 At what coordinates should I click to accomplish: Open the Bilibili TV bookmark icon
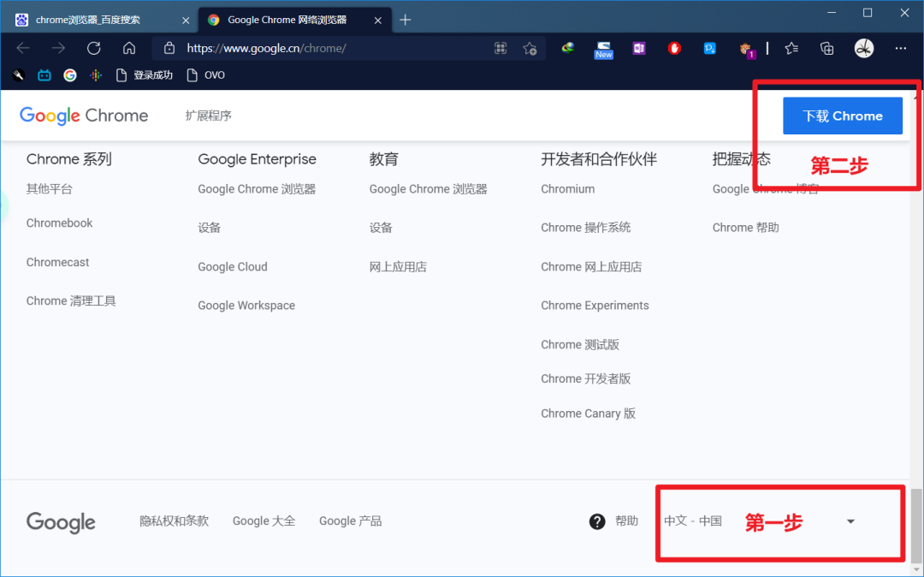pos(44,74)
